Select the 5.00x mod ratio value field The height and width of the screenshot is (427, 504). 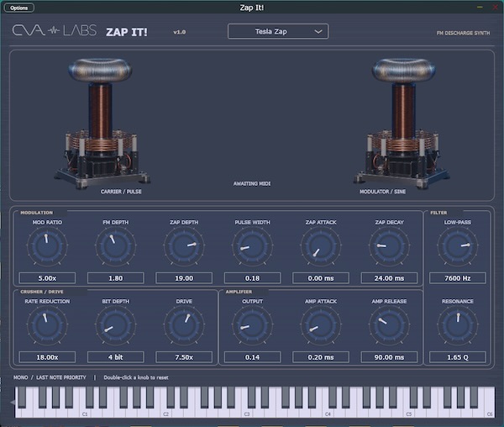[x=47, y=278]
